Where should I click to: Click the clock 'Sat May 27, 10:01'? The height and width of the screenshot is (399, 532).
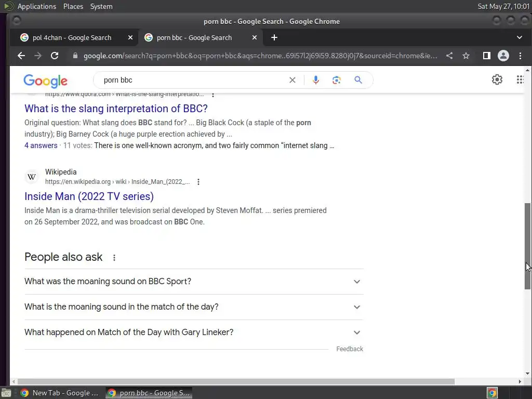point(503,6)
